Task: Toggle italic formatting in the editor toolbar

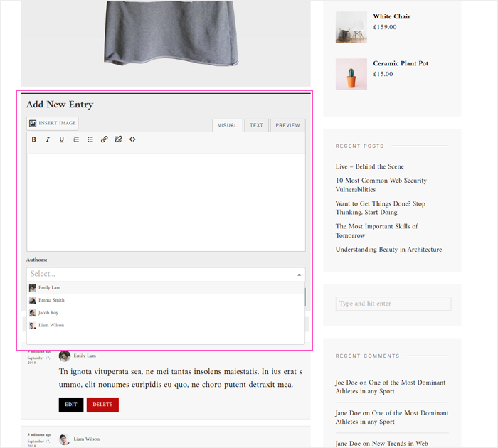Action: (48, 139)
